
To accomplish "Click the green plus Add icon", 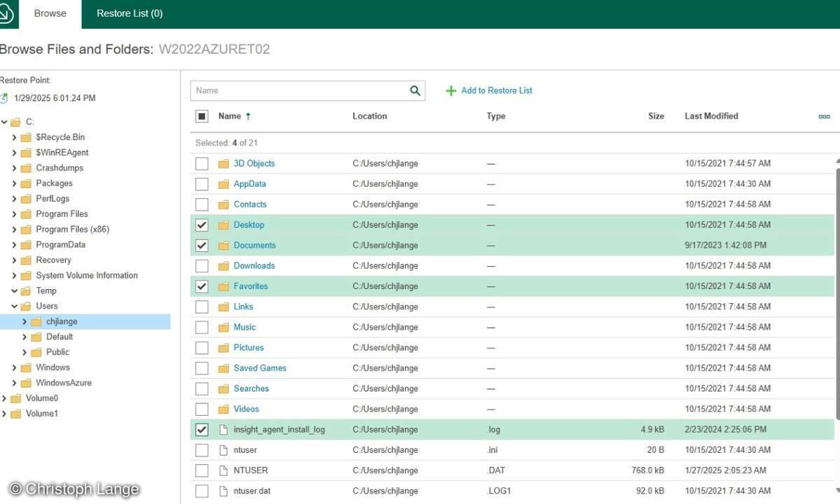I will (451, 91).
